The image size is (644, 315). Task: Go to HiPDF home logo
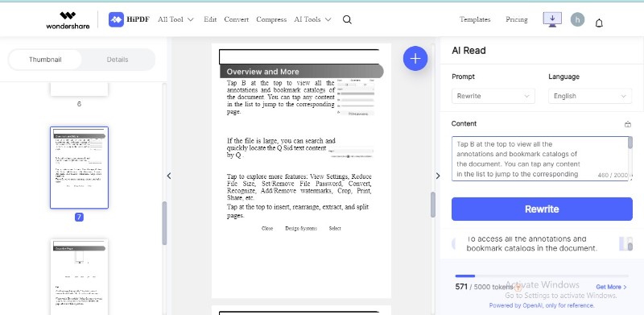129,19
